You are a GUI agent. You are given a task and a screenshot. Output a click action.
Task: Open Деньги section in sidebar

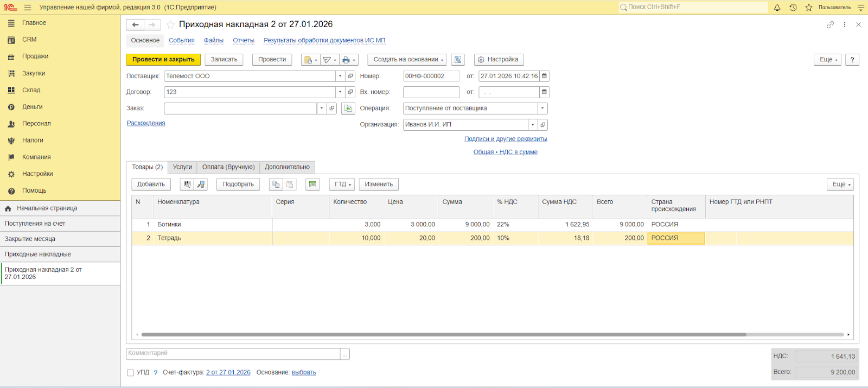(33, 107)
